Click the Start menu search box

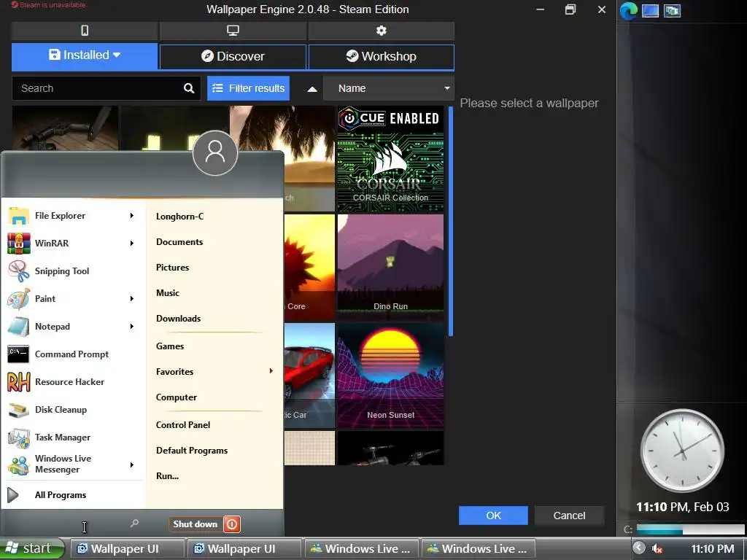click(x=72, y=524)
